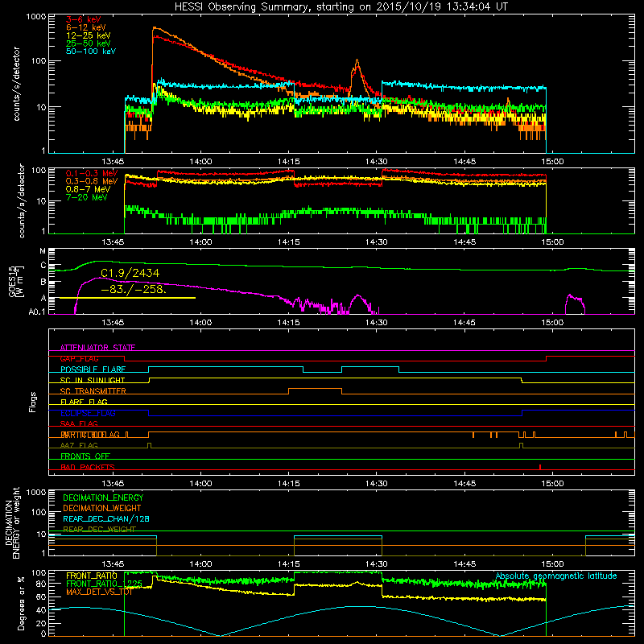Click the raised SC_TRANSMITTER orange step segment

tap(315, 389)
